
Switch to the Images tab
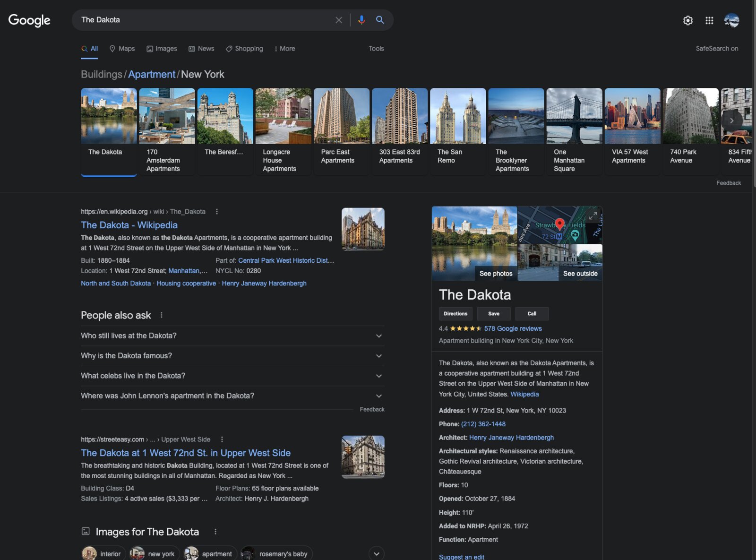pos(162,49)
